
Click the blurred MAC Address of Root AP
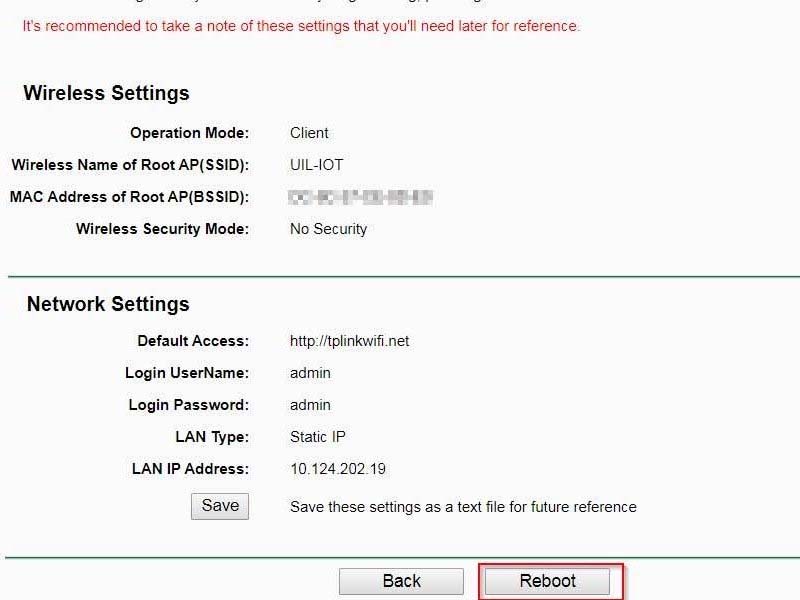point(358,197)
